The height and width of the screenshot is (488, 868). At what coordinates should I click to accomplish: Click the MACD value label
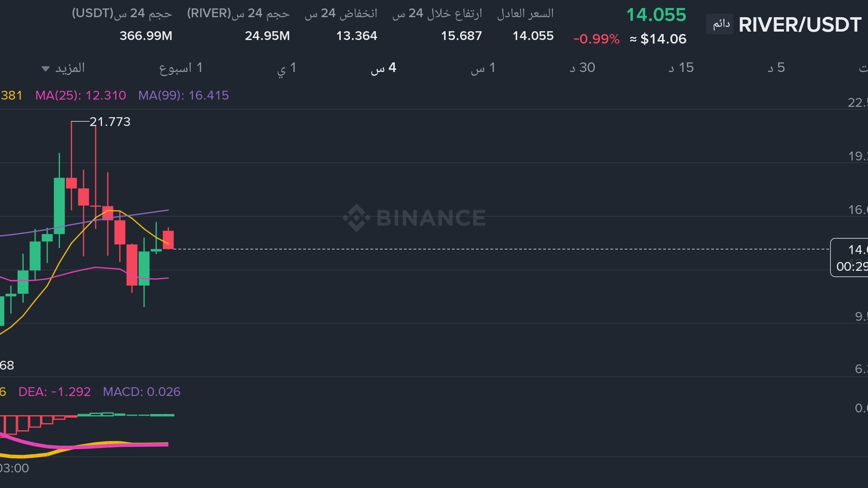tap(142, 392)
